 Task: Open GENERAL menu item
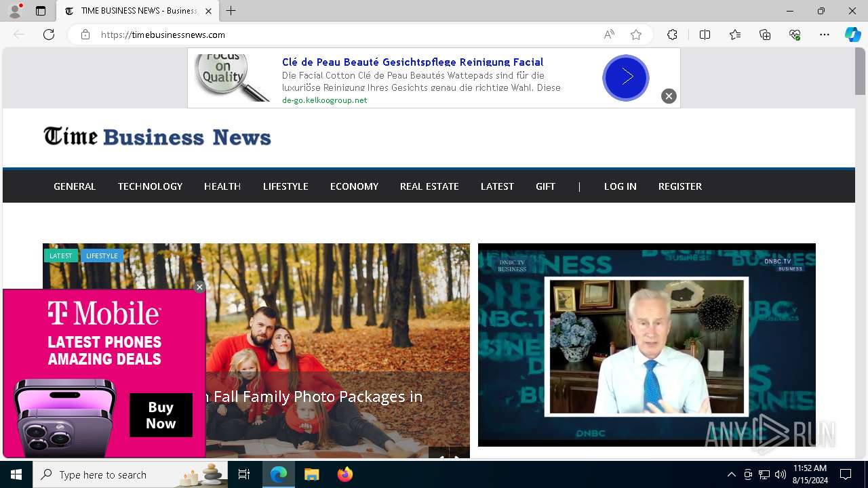click(75, 186)
